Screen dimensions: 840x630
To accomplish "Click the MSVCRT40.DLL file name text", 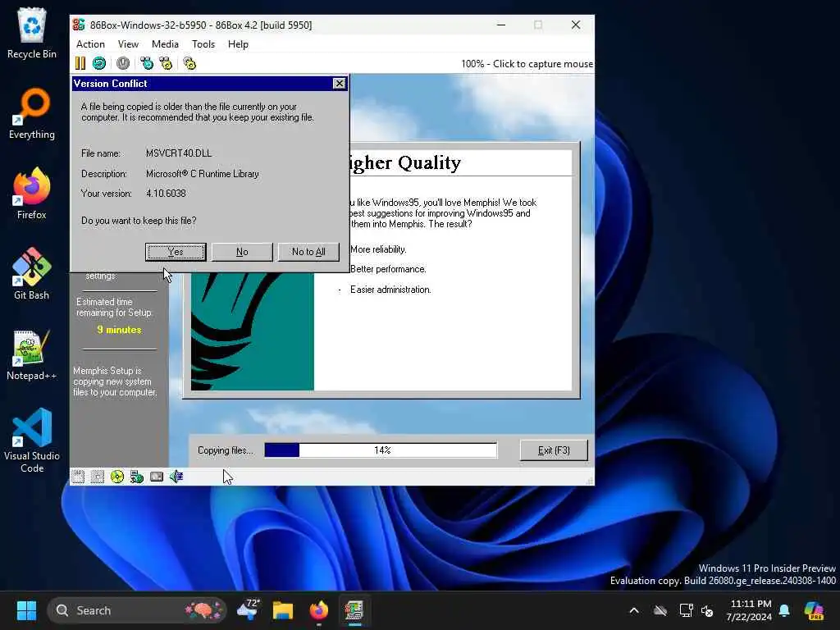I will (179, 153).
